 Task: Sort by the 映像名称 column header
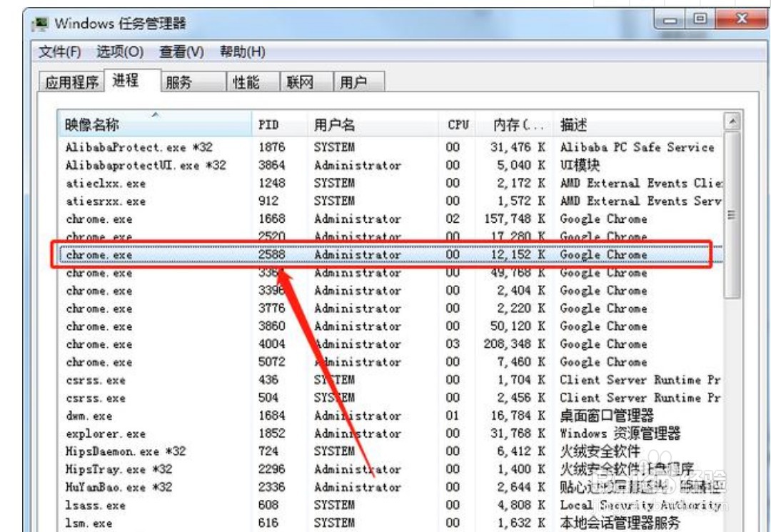click(154, 124)
